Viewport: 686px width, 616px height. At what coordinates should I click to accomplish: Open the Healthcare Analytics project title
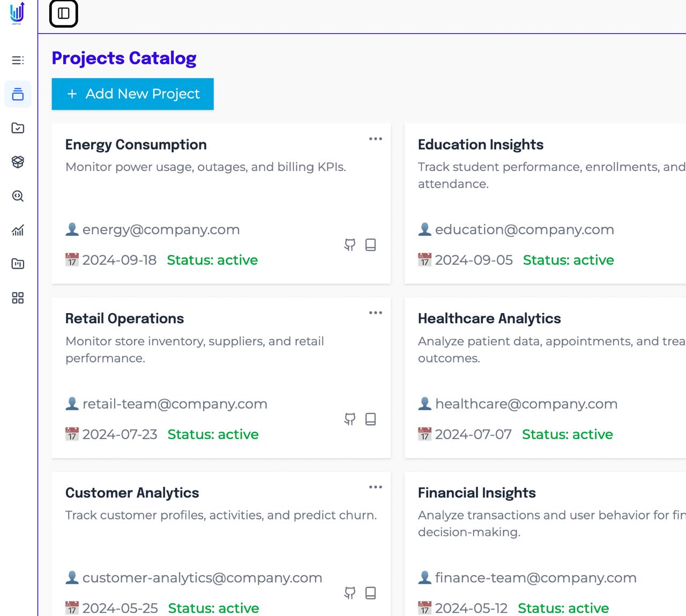point(489,318)
